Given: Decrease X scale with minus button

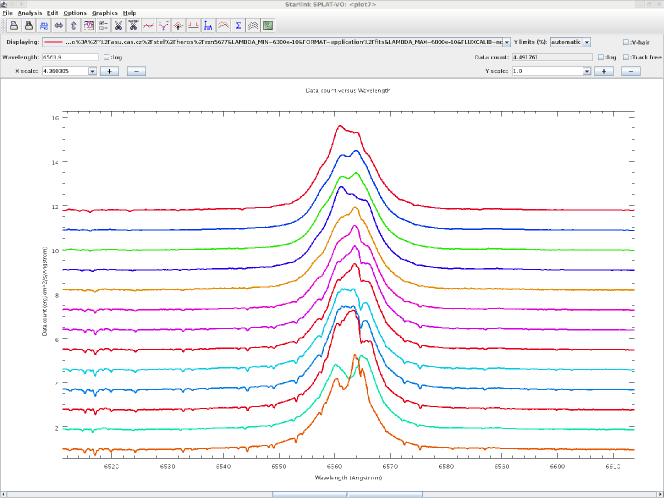Looking at the screenshot, I should point(136,71).
